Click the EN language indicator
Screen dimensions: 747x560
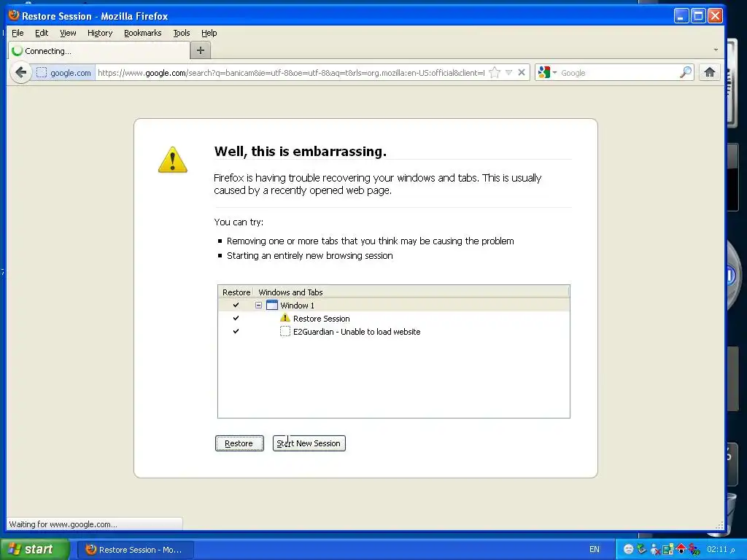(x=594, y=549)
